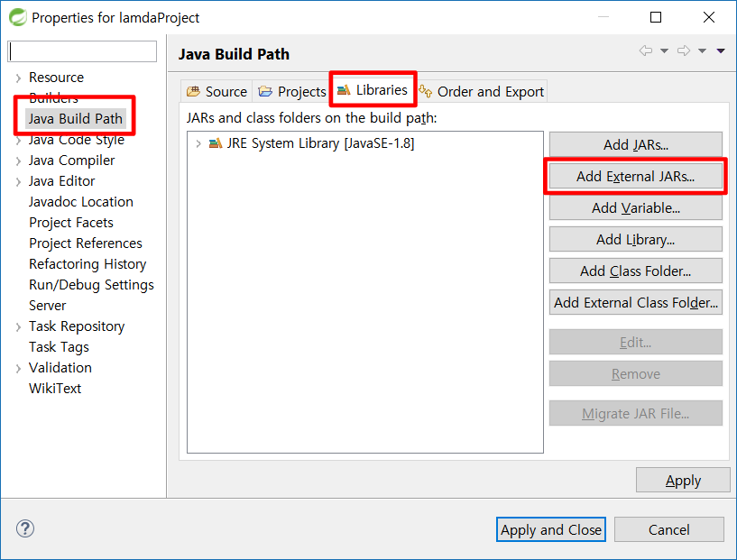The image size is (737, 560).
Task: Select Validation item
Action: pos(60,367)
